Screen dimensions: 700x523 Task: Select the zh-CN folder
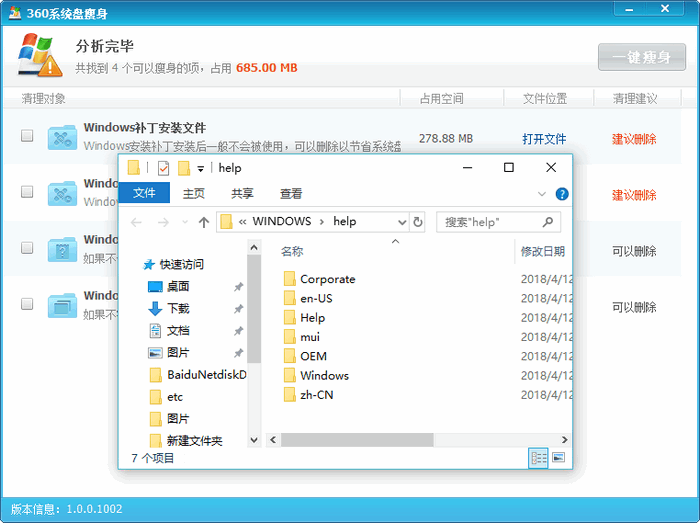(316, 395)
